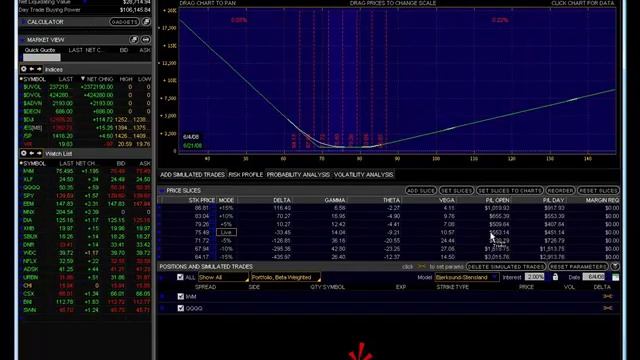Click the Interest rate field
Screen dimensions: 640x360
point(534,277)
